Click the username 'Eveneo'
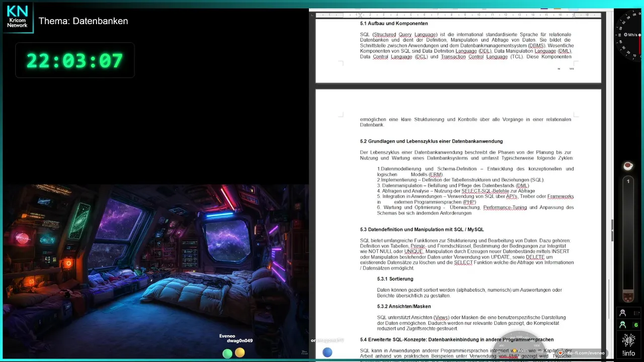 coord(227,336)
